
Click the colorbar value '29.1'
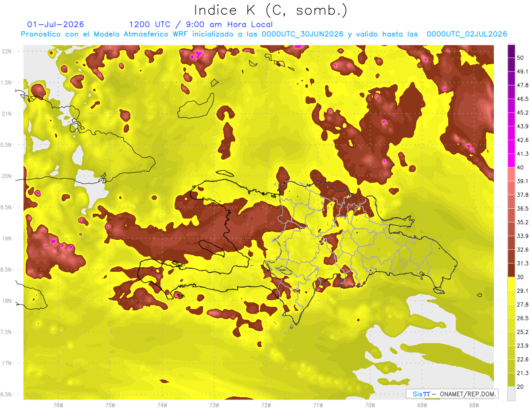523,290
